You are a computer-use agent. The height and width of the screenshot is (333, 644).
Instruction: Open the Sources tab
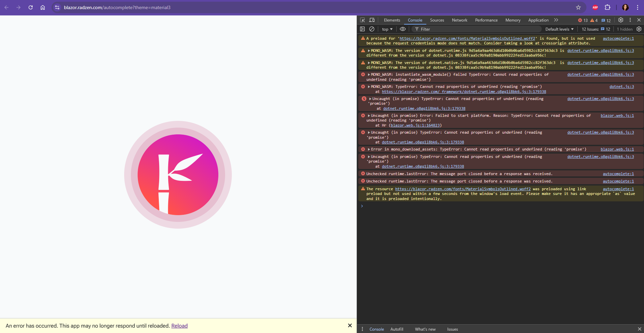tap(437, 20)
